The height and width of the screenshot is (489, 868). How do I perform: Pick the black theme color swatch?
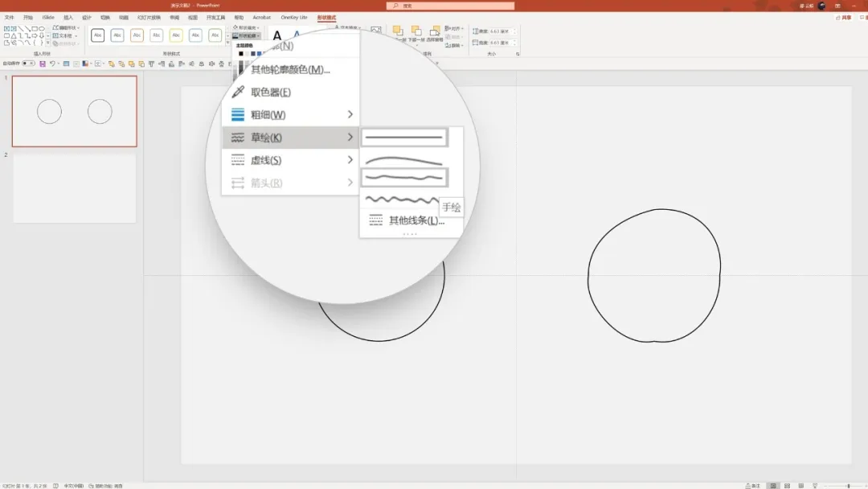pos(241,54)
